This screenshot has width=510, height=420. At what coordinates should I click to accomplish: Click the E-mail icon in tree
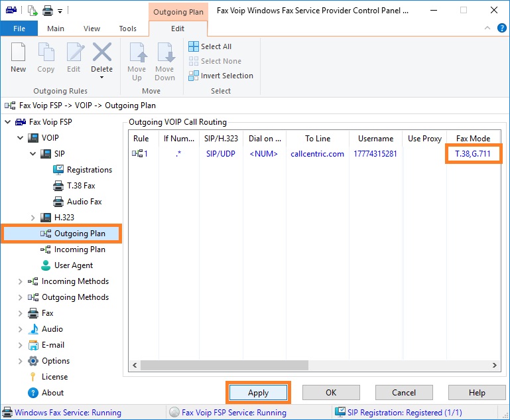[33, 345]
